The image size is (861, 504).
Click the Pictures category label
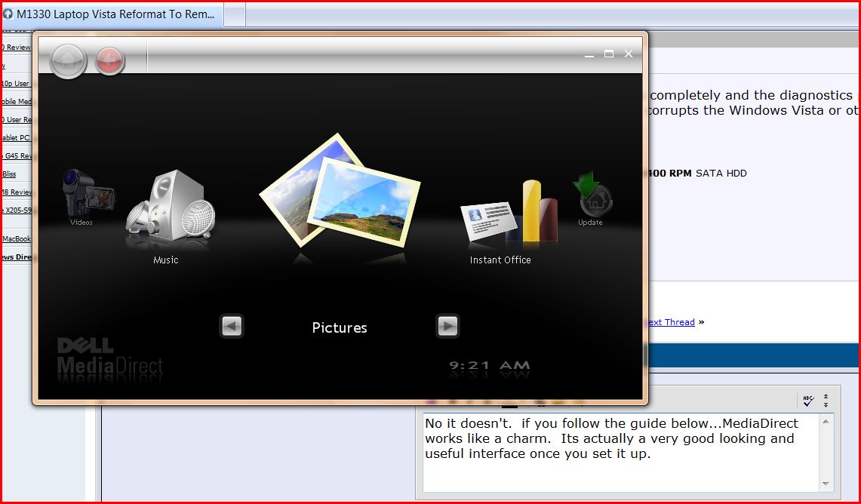pos(340,327)
